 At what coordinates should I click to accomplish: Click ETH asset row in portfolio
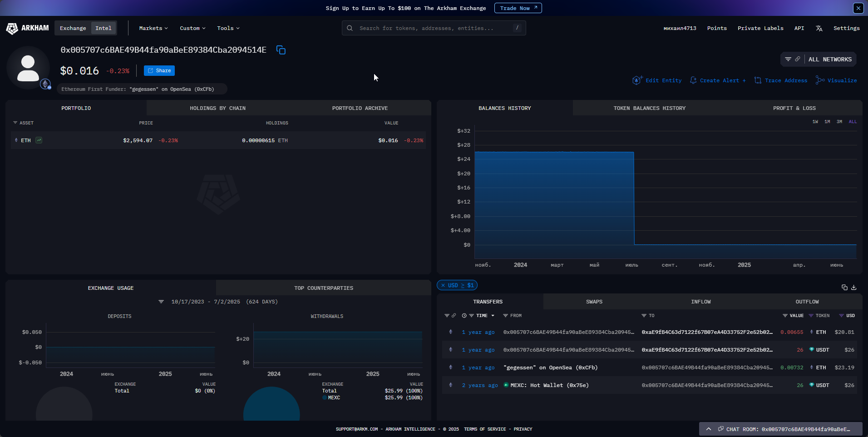[x=218, y=140]
